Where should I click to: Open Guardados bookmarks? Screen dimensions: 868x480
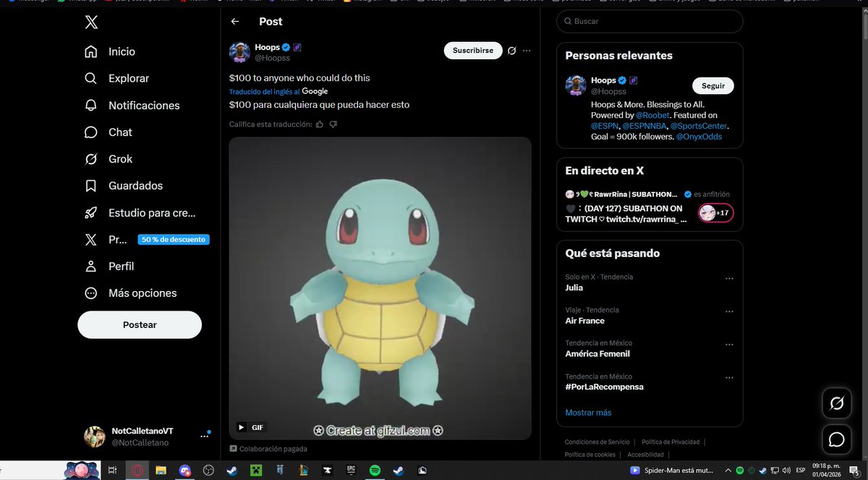pos(124,185)
